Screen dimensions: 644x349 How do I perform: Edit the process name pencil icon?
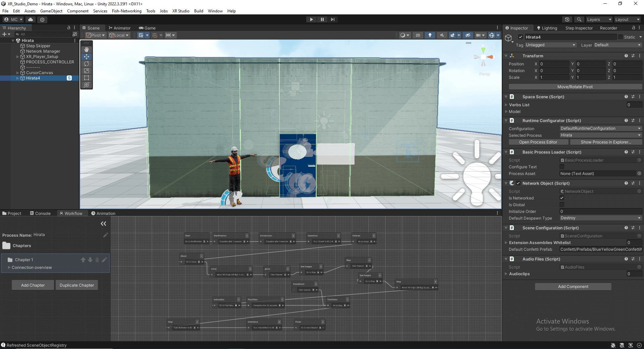(x=105, y=235)
